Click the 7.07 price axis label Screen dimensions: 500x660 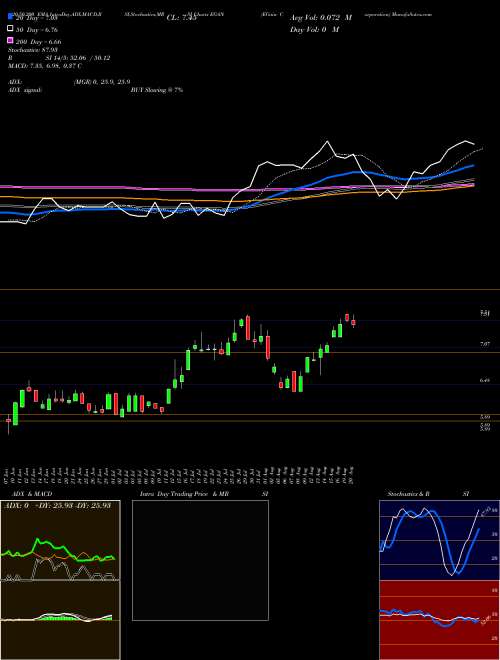tap(485, 344)
